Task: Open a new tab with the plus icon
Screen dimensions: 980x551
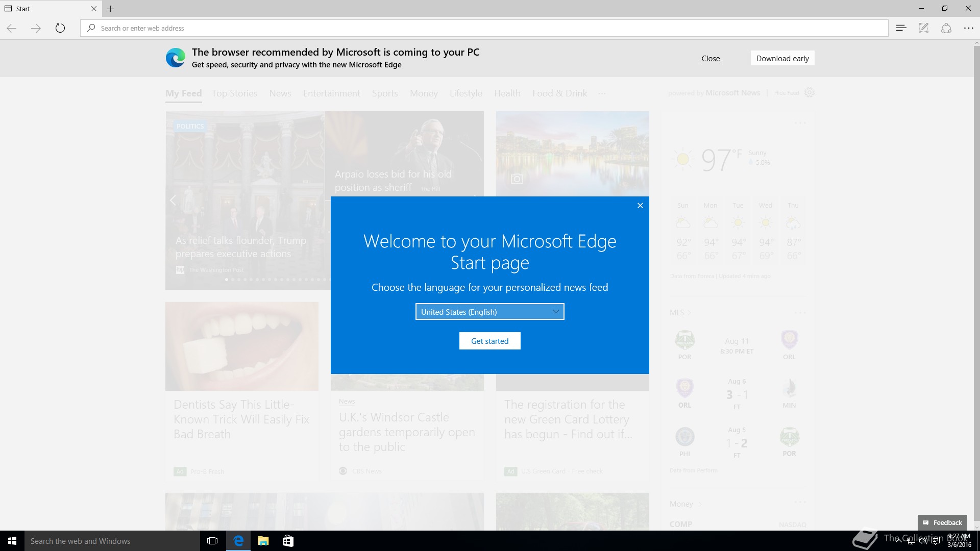Action: (x=110, y=9)
